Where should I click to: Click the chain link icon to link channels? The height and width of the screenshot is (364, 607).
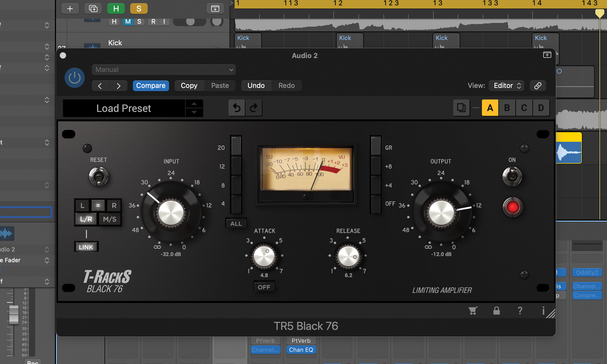538,85
